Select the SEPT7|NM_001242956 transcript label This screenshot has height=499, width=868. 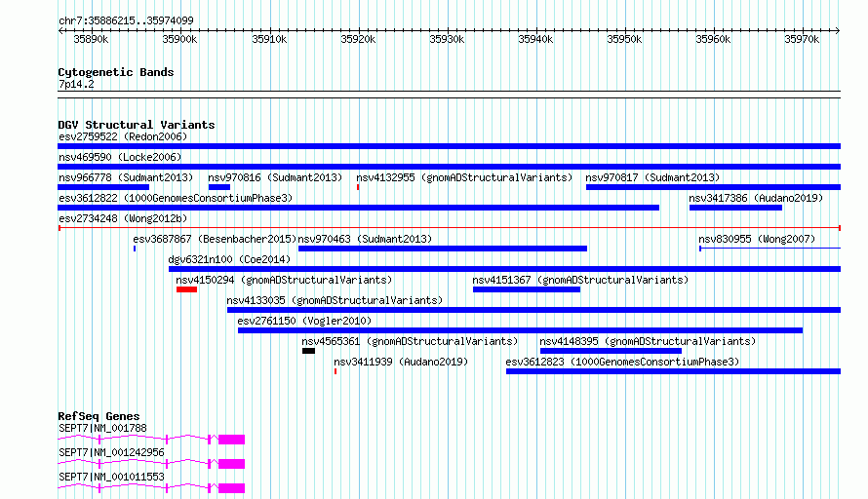[111, 452]
